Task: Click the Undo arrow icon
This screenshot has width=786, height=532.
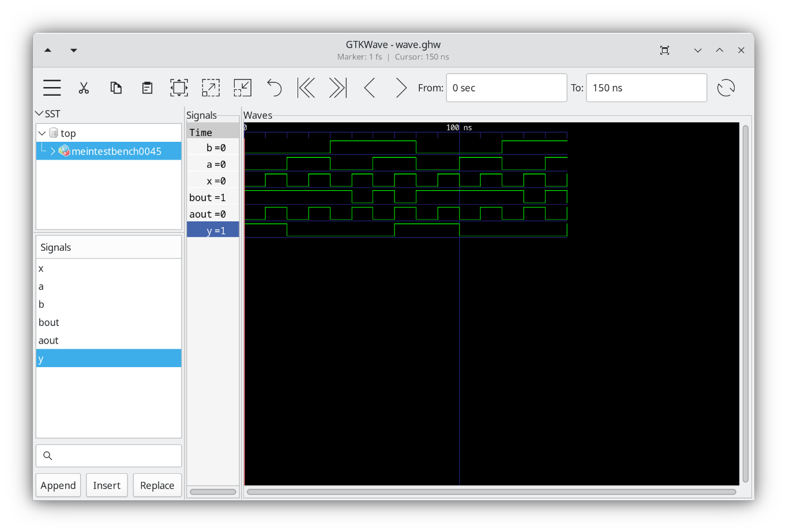Action: pos(274,88)
